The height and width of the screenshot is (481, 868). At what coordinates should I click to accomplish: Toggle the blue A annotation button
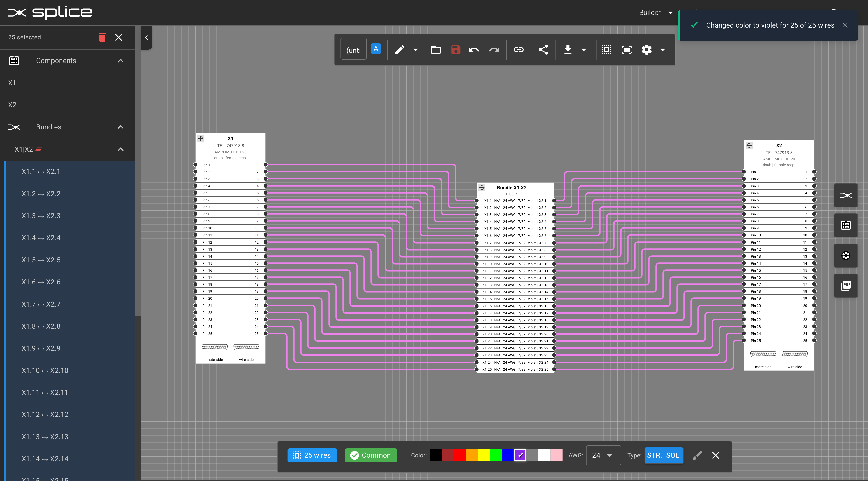[x=376, y=49]
